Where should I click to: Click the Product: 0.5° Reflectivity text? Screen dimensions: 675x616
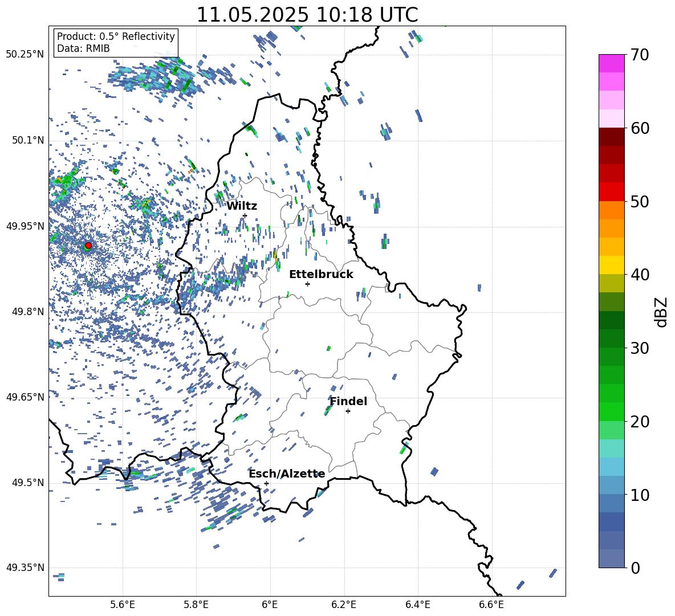[116, 36]
